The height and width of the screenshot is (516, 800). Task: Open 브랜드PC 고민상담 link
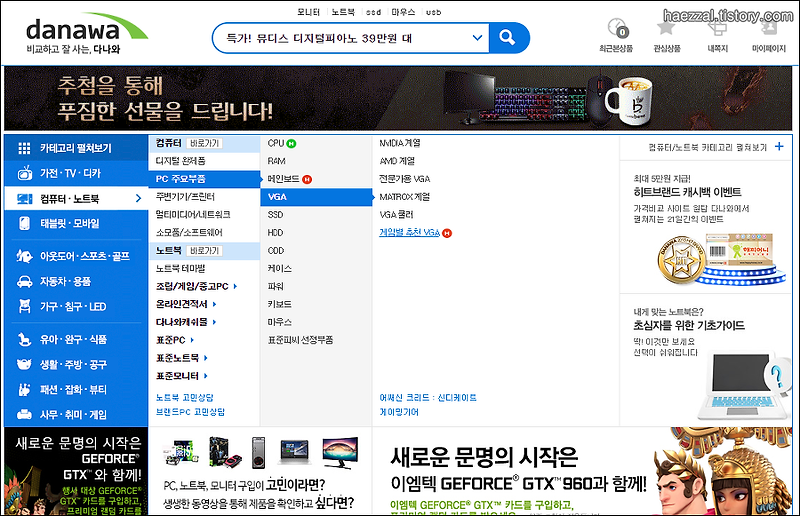coord(190,412)
